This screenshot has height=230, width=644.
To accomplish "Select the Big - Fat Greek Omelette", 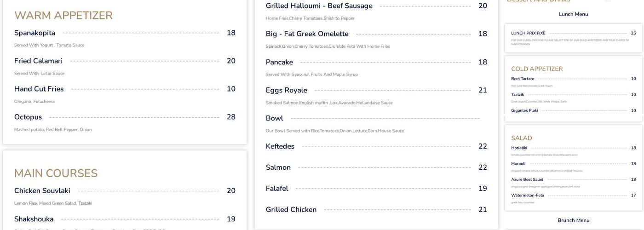I will pyautogui.click(x=307, y=34).
